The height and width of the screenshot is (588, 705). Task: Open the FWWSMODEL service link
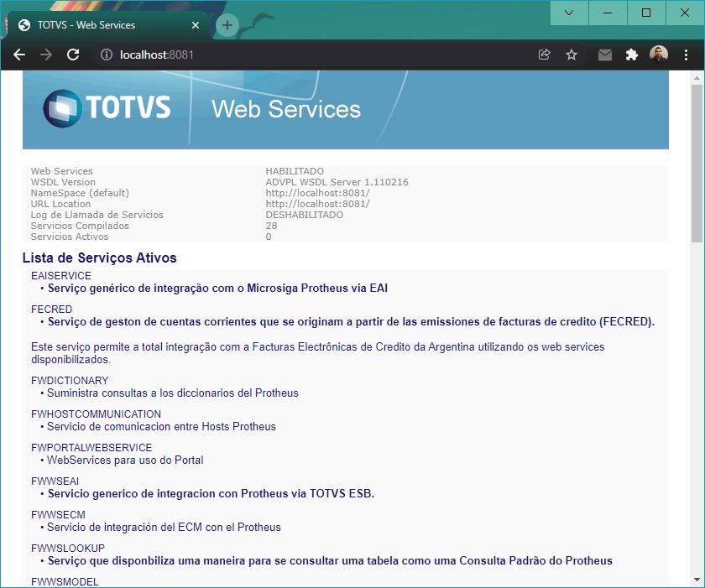point(65,582)
